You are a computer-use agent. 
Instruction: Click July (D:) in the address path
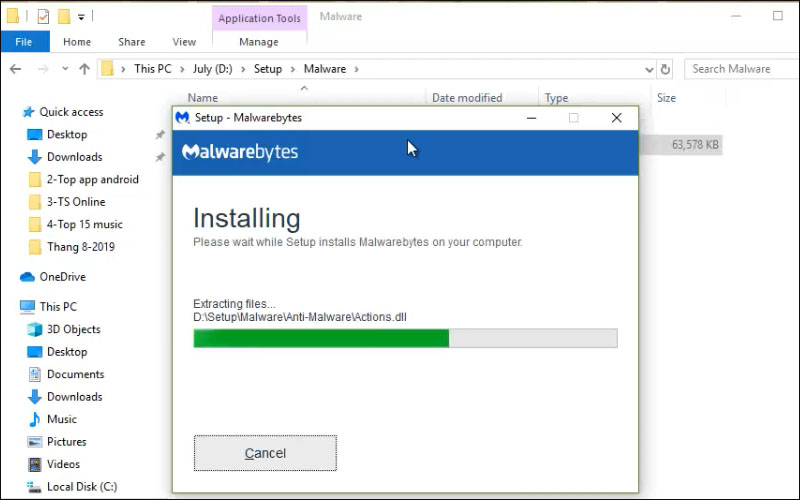pos(212,69)
